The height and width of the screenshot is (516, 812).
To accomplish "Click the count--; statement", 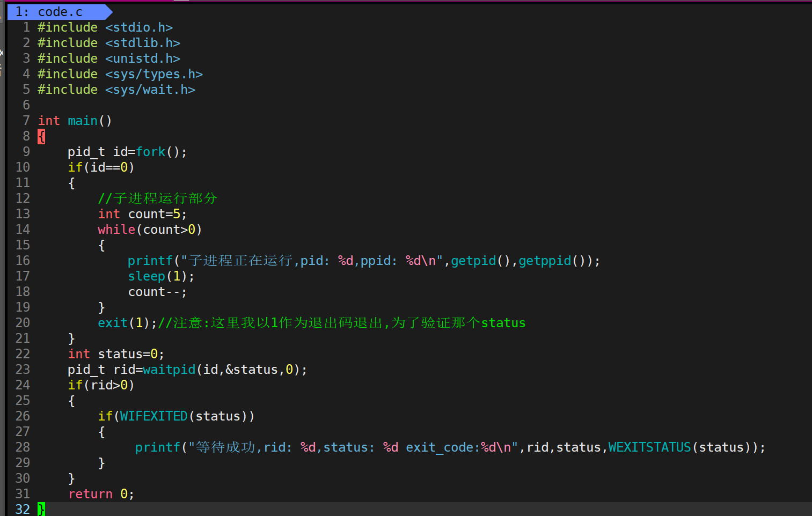I will pyautogui.click(x=157, y=292).
